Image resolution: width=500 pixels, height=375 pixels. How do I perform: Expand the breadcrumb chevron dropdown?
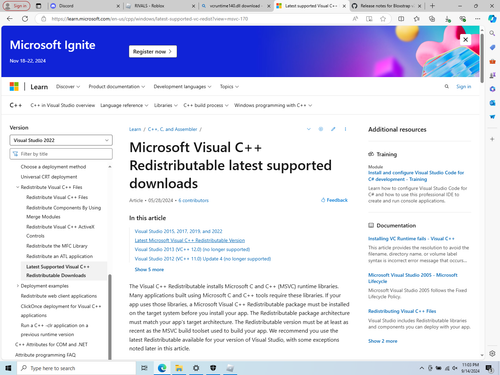point(309,129)
